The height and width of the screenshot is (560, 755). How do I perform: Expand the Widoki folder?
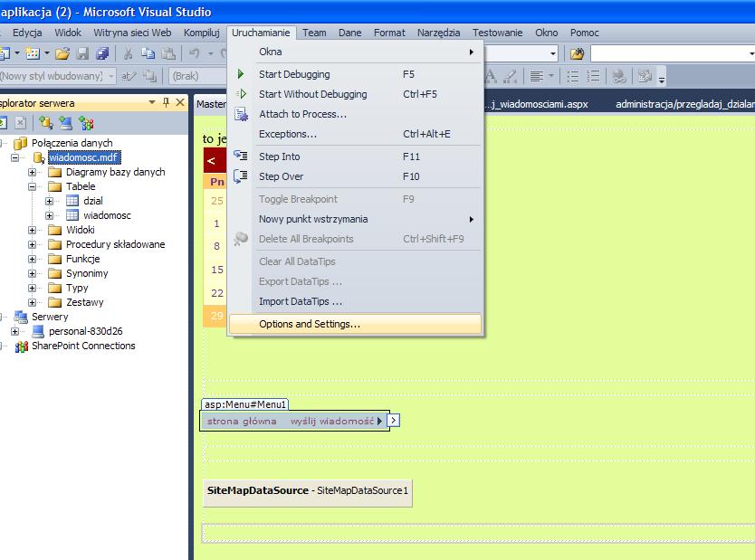32,230
